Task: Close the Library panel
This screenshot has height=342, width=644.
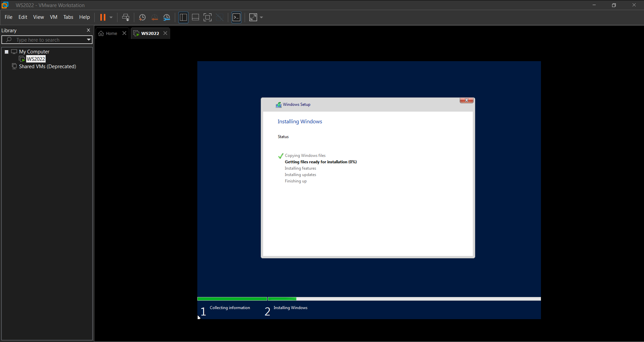Action: [89, 30]
